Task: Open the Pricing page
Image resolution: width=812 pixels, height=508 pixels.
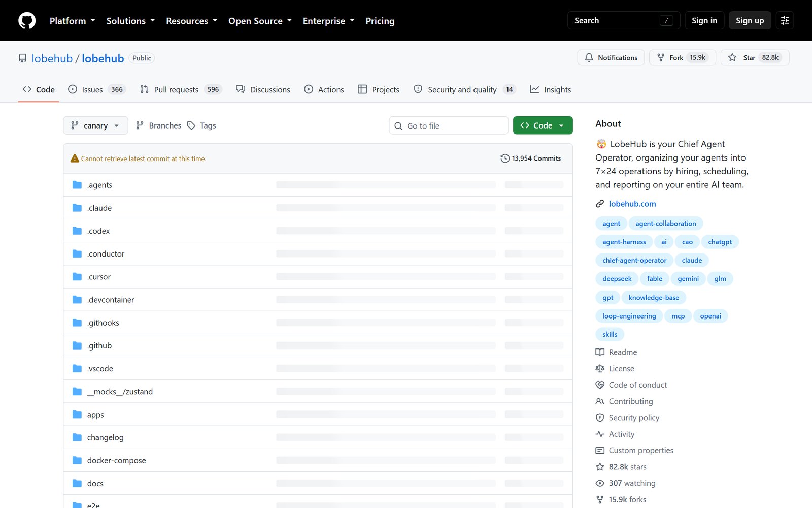Action: click(380, 21)
